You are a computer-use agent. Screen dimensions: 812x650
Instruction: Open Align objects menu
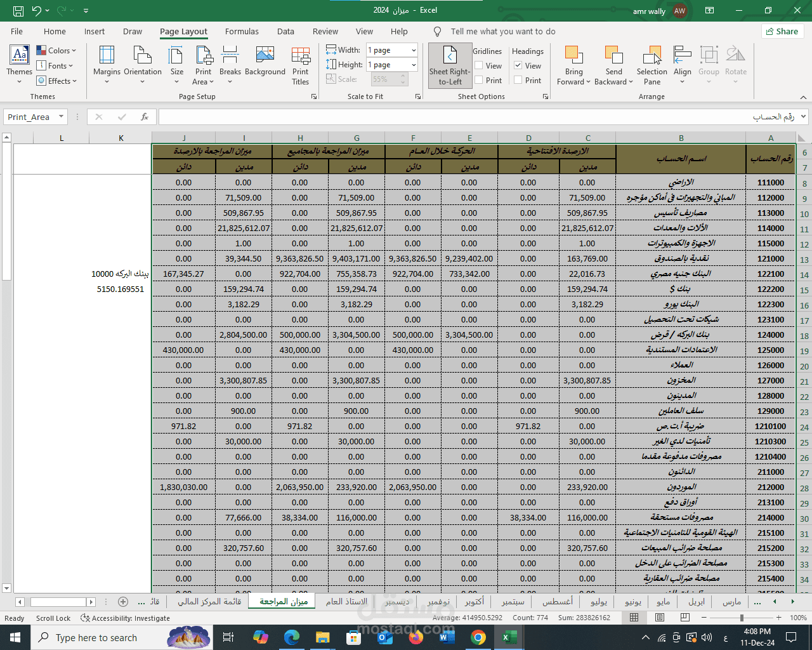683,65
